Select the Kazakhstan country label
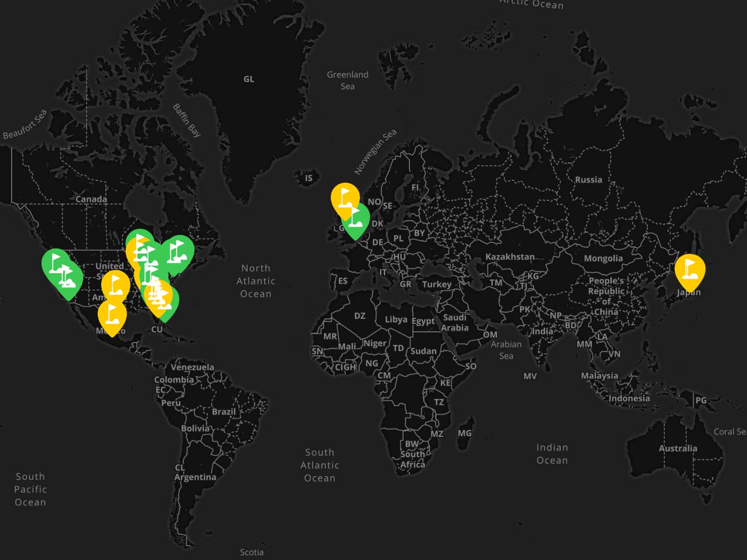The height and width of the screenshot is (560, 747). [510, 257]
